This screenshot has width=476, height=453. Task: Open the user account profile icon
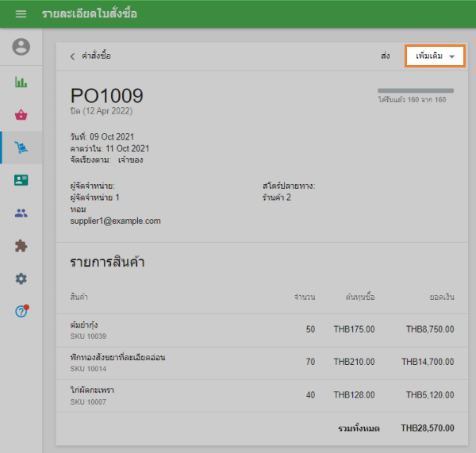tap(21, 47)
